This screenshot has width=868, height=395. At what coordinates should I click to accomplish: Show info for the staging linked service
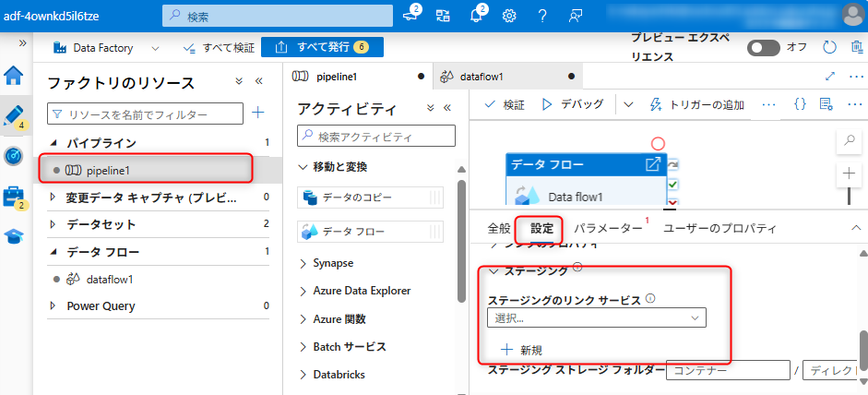(x=650, y=299)
